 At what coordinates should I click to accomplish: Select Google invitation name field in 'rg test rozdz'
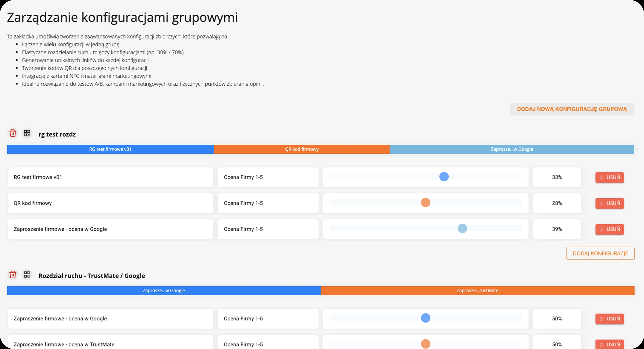click(x=111, y=229)
